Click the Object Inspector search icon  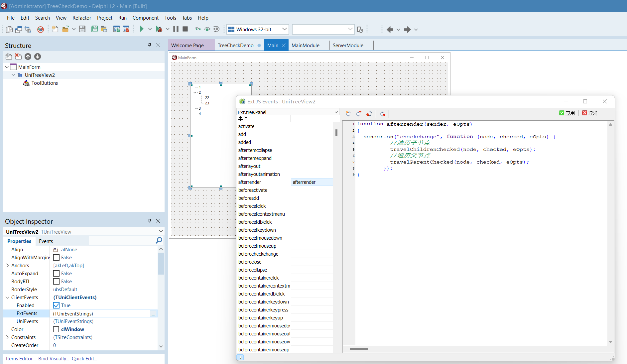click(159, 240)
